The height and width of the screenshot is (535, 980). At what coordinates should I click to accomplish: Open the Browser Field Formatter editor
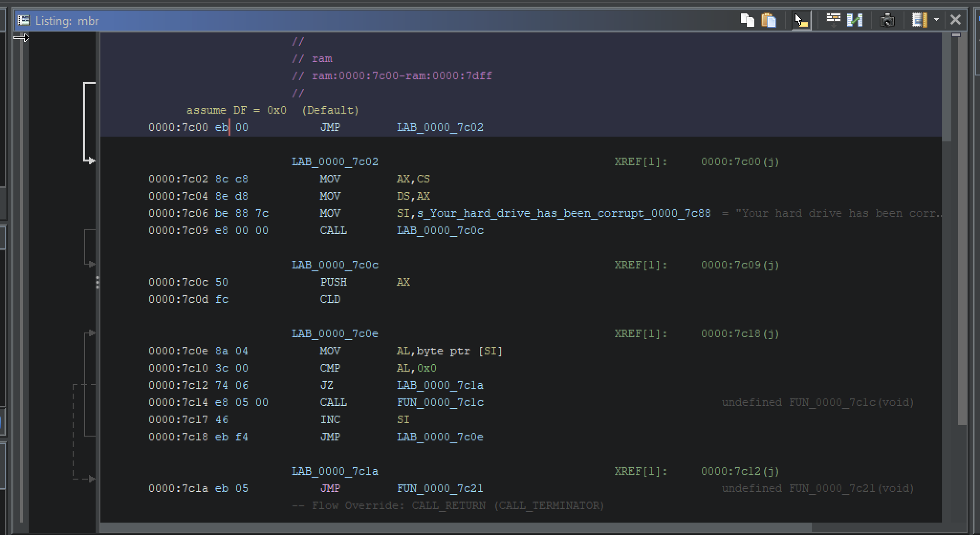coord(833,20)
